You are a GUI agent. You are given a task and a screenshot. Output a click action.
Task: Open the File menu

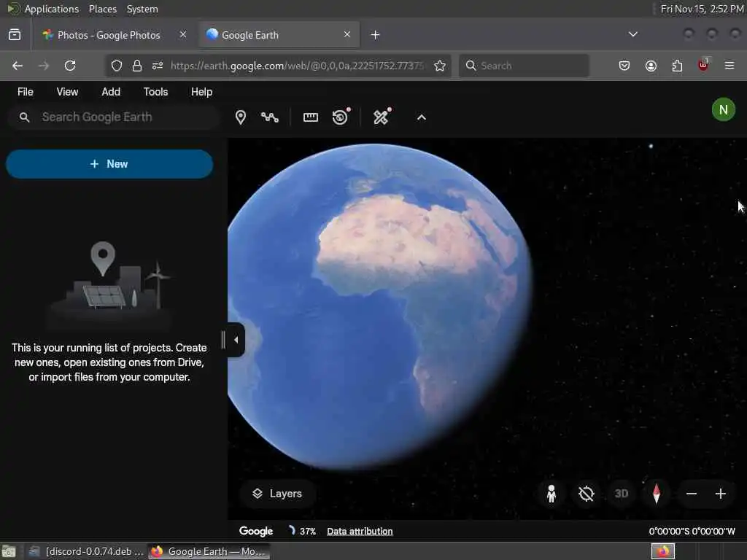26,92
